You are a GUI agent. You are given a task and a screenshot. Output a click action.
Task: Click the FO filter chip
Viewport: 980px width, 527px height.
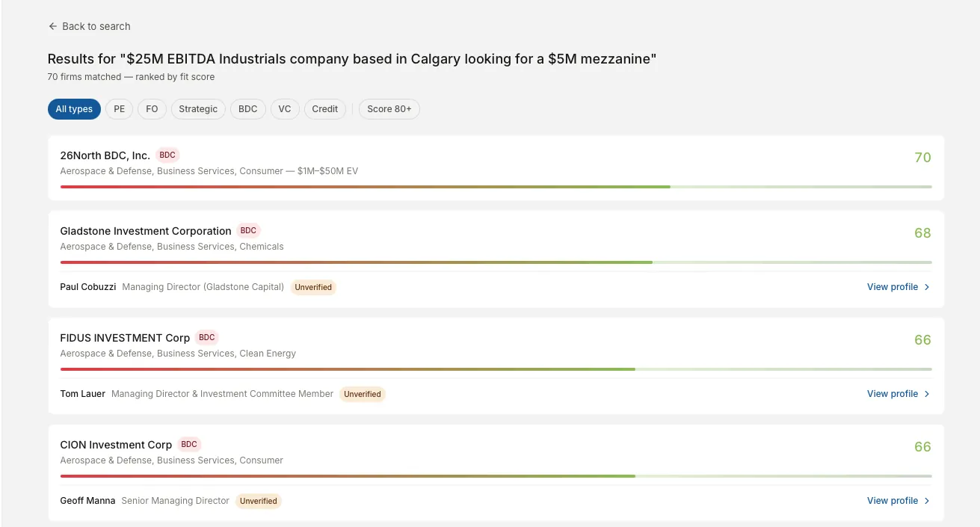[152, 109]
